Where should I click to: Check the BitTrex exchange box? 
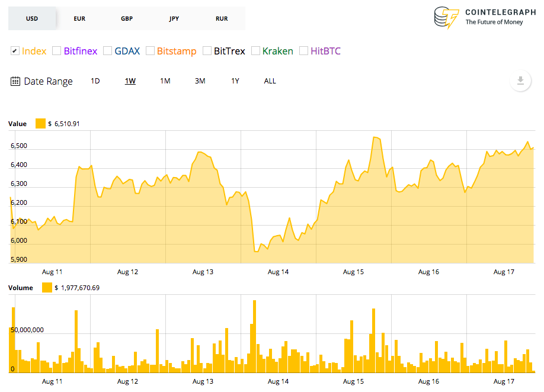click(207, 51)
